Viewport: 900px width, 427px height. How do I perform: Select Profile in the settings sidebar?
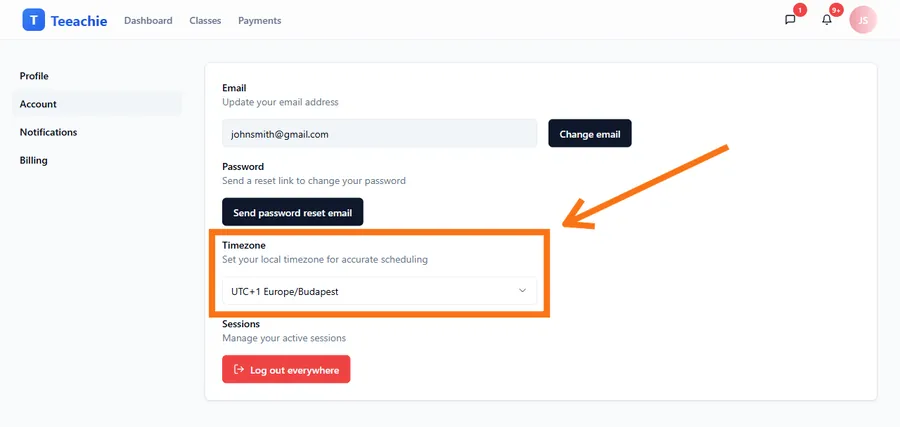(x=34, y=76)
